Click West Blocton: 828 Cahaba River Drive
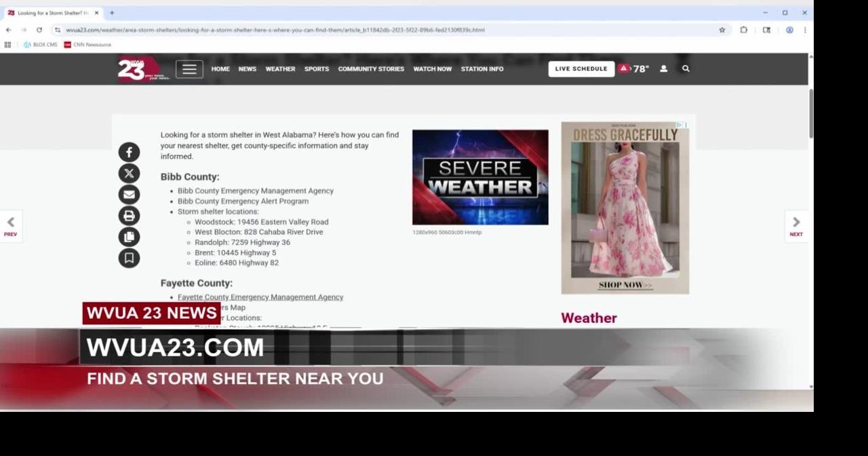This screenshot has height=456, width=868. tap(258, 232)
